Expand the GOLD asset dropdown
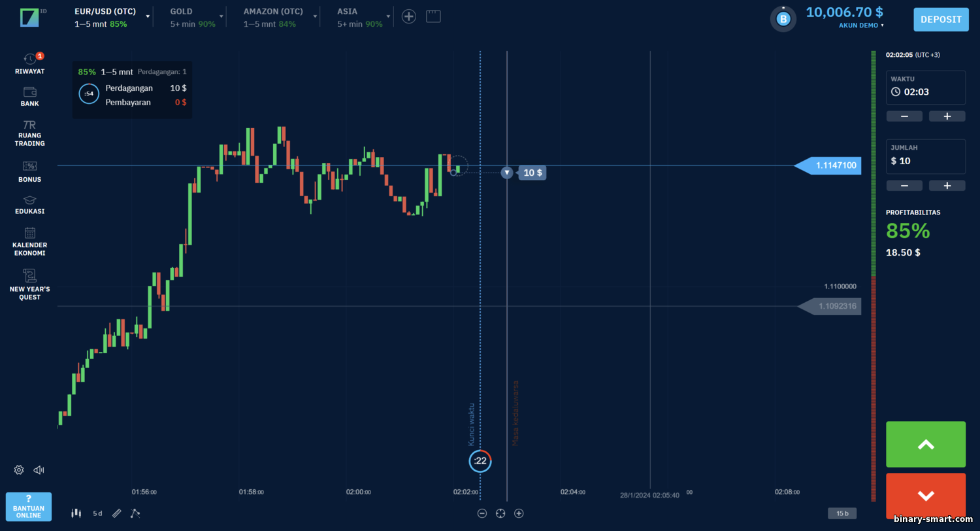 (221, 16)
